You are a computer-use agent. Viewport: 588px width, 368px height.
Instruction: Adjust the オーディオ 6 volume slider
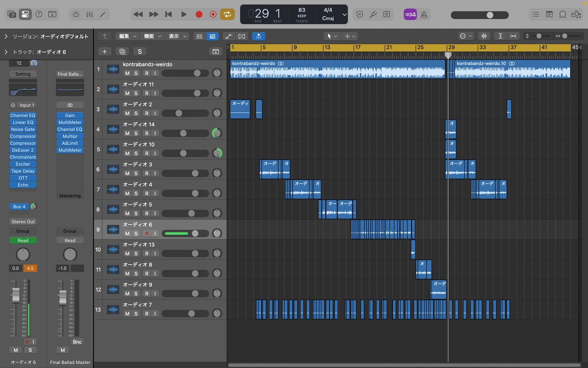point(185,233)
